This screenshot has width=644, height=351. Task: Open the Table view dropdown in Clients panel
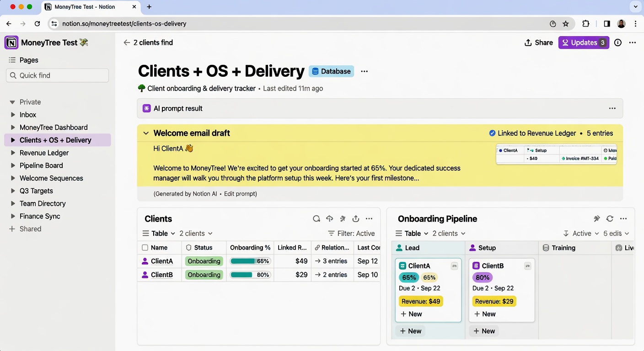pos(159,234)
